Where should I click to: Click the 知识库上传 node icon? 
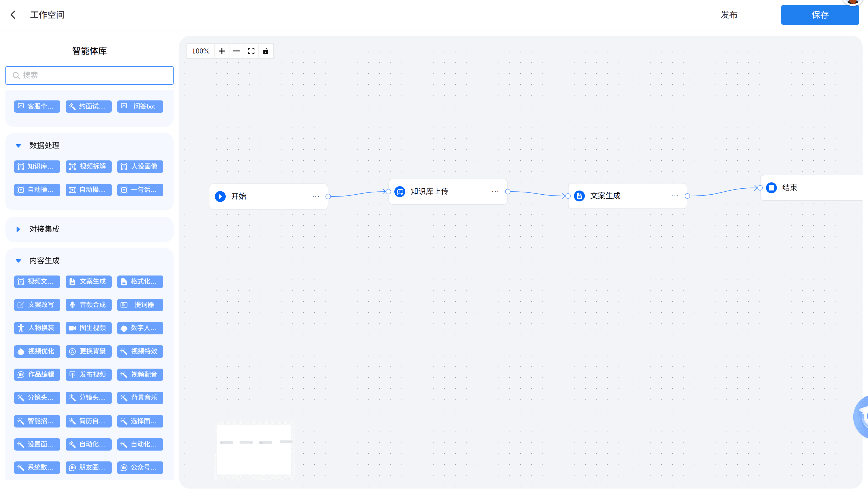pos(400,192)
